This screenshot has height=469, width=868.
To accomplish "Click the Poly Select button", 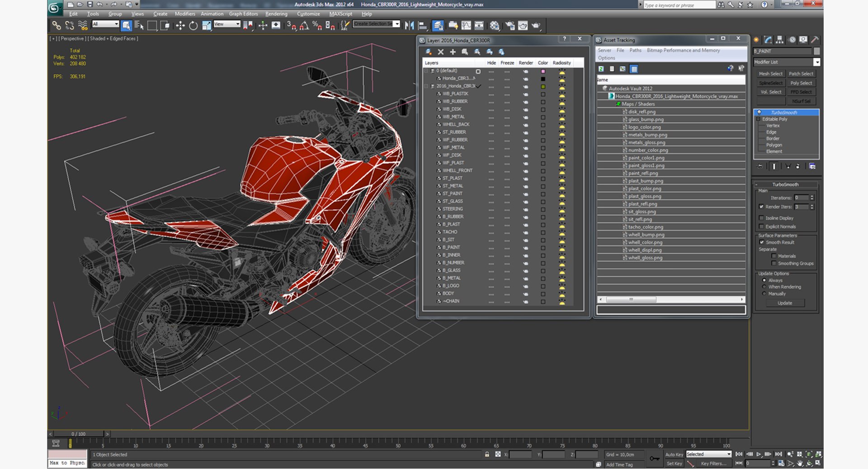I will 801,83.
